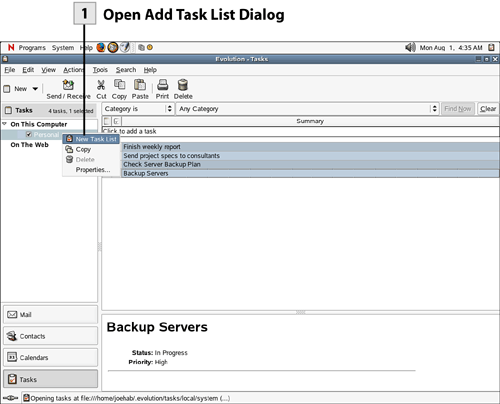Switch to the Calendars view
This screenshot has height=404, width=500.
[x=50, y=357]
